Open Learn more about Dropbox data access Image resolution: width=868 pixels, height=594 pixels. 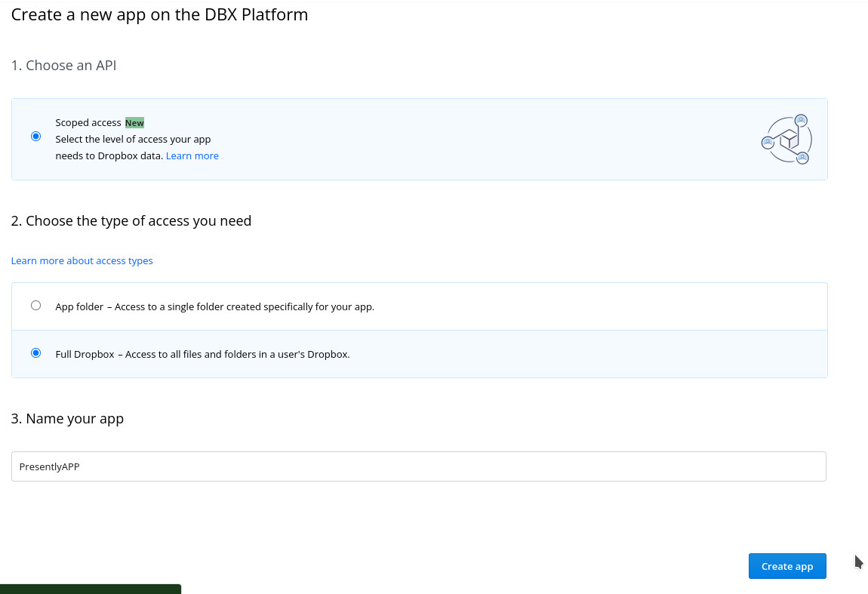pos(192,155)
